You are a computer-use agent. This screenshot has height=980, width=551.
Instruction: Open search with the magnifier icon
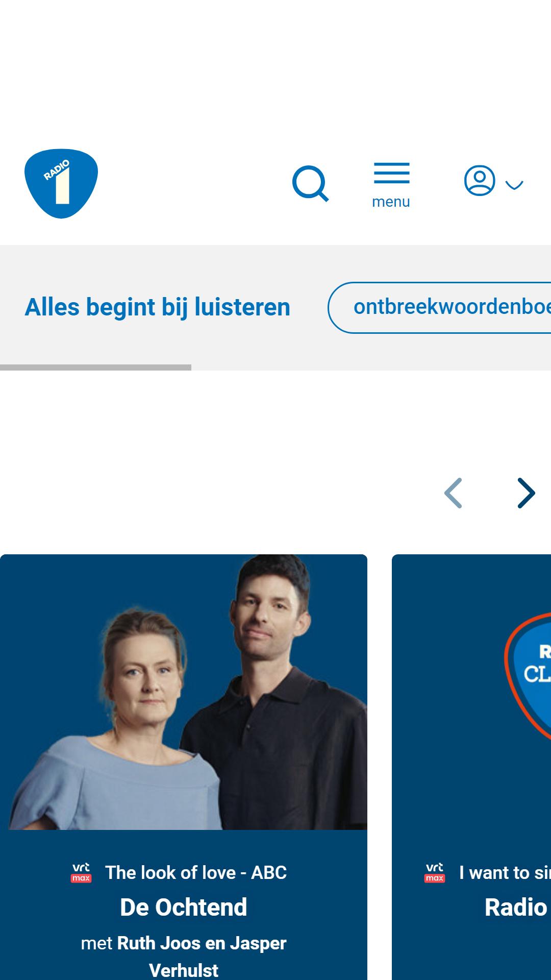[x=310, y=184]
